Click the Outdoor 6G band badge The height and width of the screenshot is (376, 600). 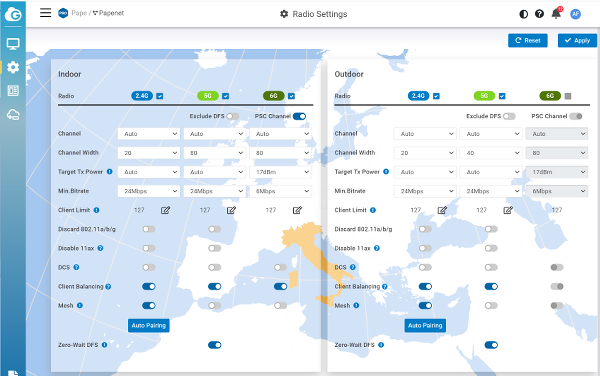(550, 96)
